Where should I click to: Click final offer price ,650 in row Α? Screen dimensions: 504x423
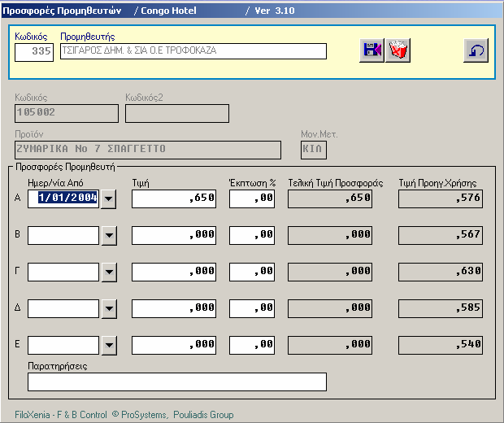330,198
